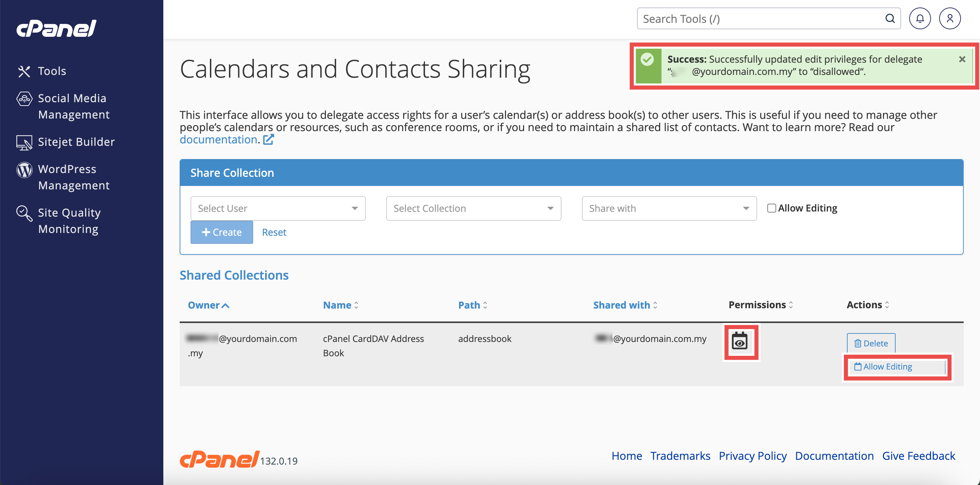Focus the Search Tools input field

click(761, 19)
